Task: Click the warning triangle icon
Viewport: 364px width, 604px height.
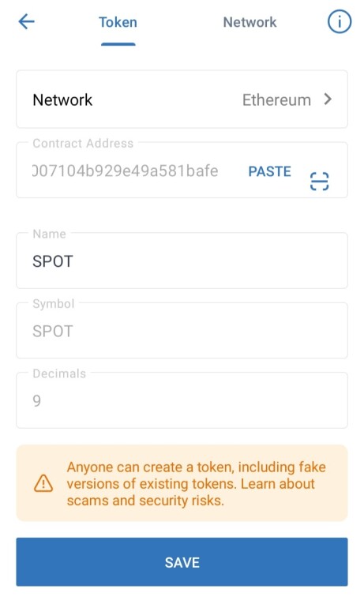Action: coord(43,483)
